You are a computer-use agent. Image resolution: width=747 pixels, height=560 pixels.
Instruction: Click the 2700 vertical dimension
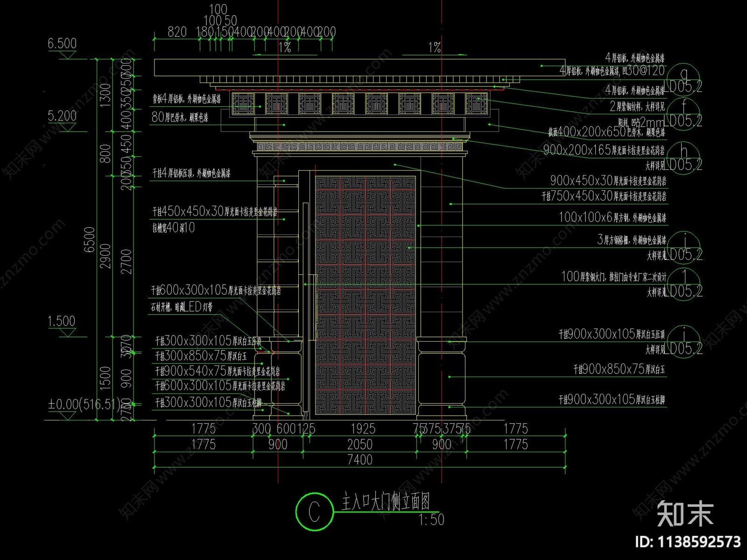pyautogui.click(x=127, y=261)
